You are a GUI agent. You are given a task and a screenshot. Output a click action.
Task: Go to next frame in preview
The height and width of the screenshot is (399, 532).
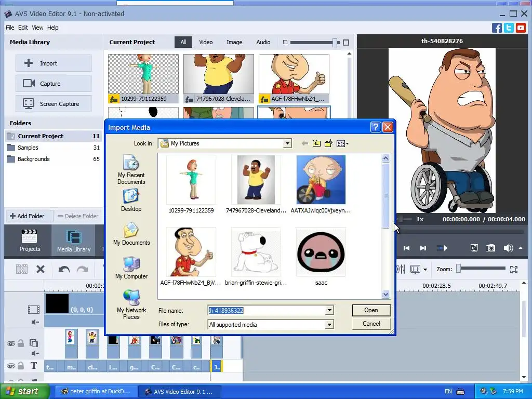(423, 248)
